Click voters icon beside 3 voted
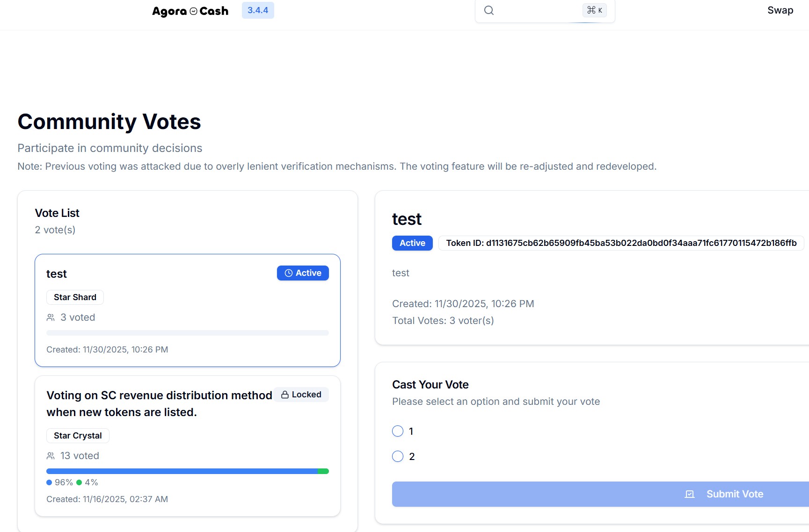The height and width of the screenshot is (532, 809). click(x=51, y=317)
